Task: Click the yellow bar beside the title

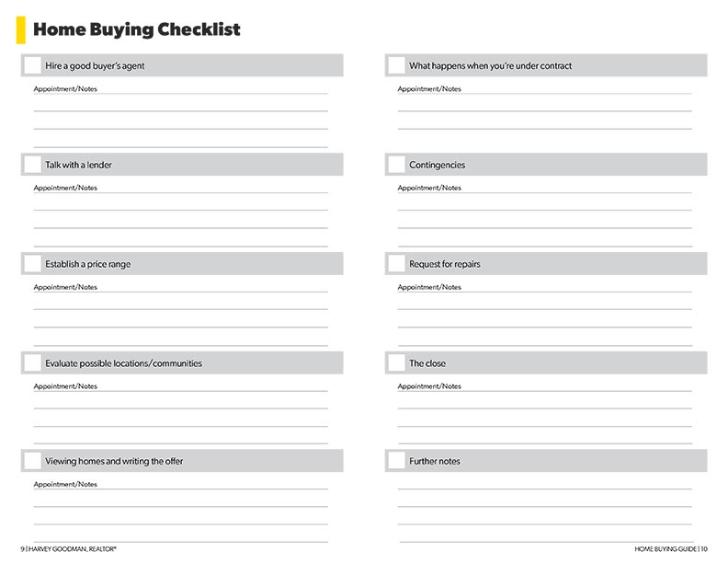Action: tap(20, 29)
